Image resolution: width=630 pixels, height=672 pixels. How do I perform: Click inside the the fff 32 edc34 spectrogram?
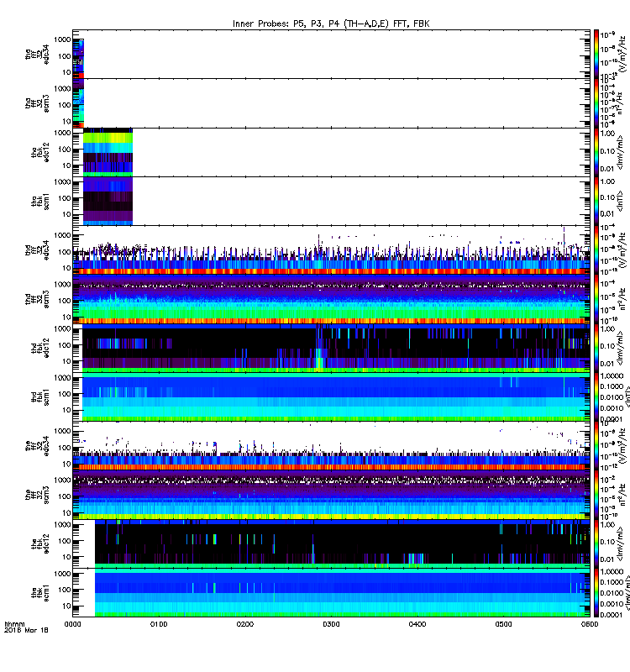tap(331, 446)
